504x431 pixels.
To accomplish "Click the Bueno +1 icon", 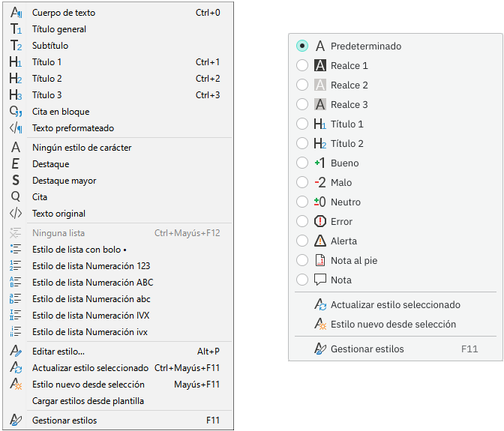I will click(319, 163).
